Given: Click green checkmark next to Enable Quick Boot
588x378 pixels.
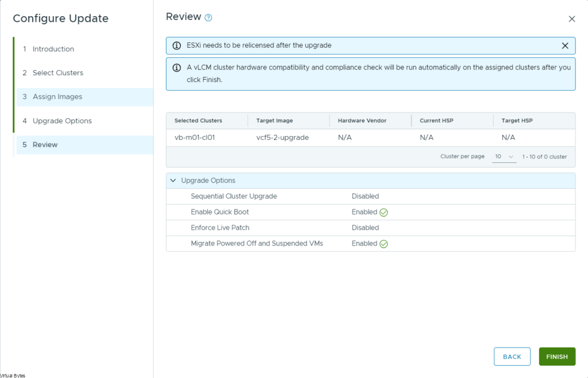Looking at the screenshot, I should click(384, 212).
